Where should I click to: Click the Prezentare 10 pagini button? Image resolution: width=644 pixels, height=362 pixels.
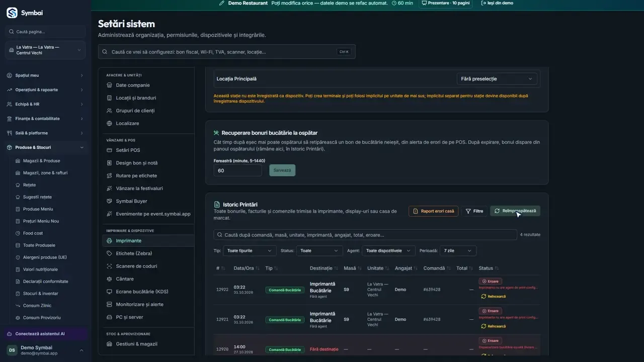(445, 3)
